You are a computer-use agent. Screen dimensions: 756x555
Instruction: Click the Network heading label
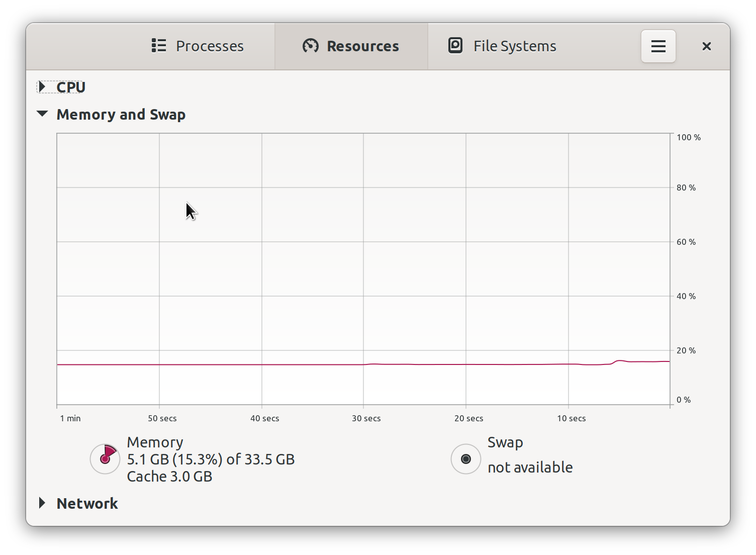[87, 503]
